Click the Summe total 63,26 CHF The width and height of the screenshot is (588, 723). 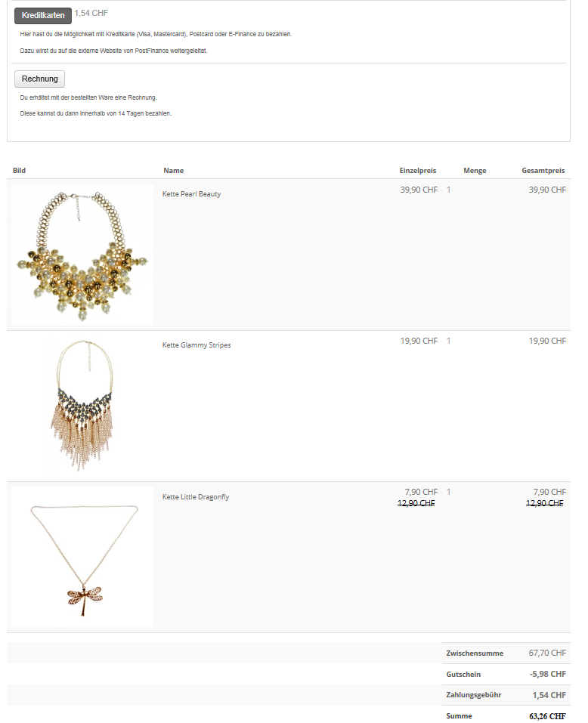(x=547, y=716)
